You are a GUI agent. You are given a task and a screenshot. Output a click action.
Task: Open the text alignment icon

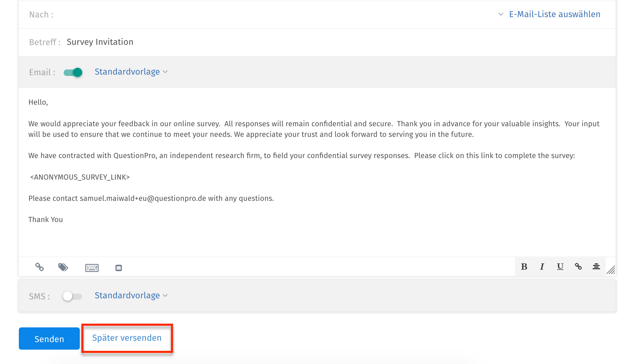coord(596,266)
